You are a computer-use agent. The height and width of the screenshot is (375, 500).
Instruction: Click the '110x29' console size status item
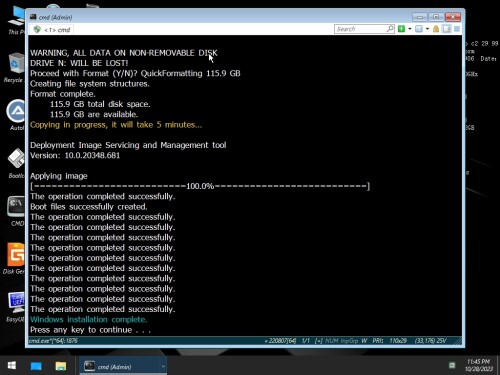398,341
